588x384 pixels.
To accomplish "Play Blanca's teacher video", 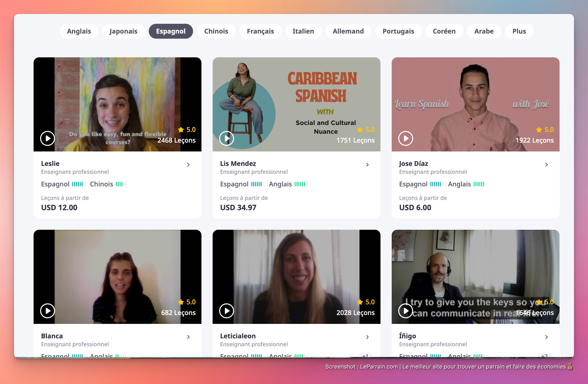I will (x=47, y=311).
